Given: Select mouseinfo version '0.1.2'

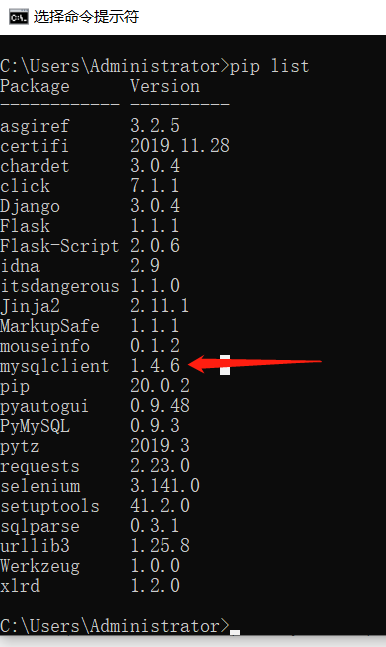Looking at the screenshot, I should pos(155,346).
